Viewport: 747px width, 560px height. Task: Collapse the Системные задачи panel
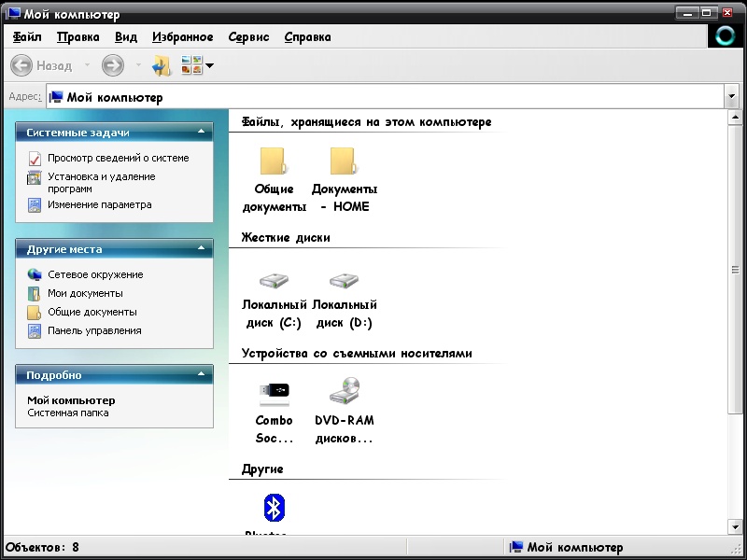coord(201,132)
